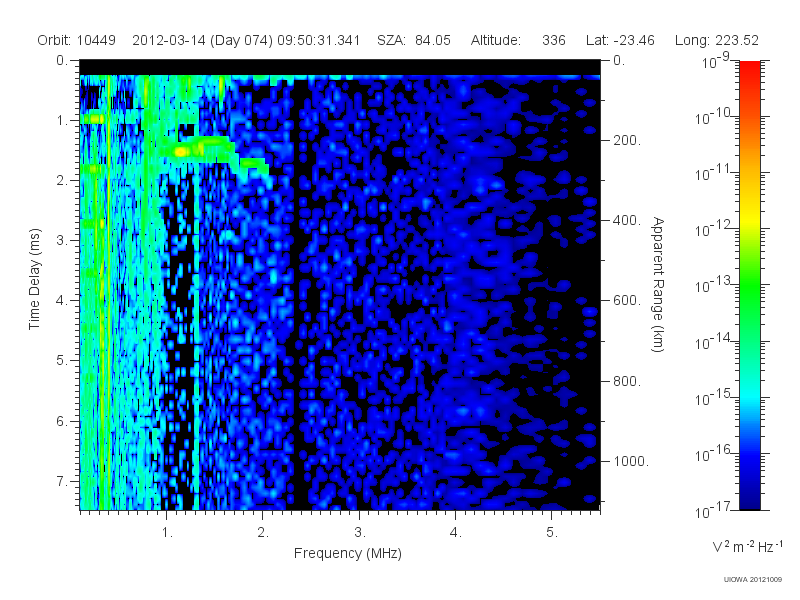The image size is (800, 600).
Task: Click the bright yellow echo near 1.2 MHz
Action: coord(181,152)
